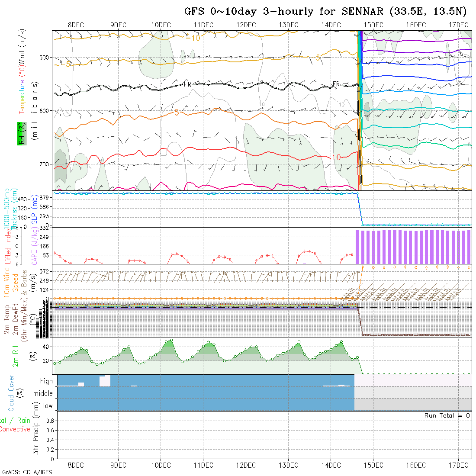The width and height of the screenshot is (476, 476).
Task: Click the CAPE (J/kg) axis label
Action: point(34,245)
